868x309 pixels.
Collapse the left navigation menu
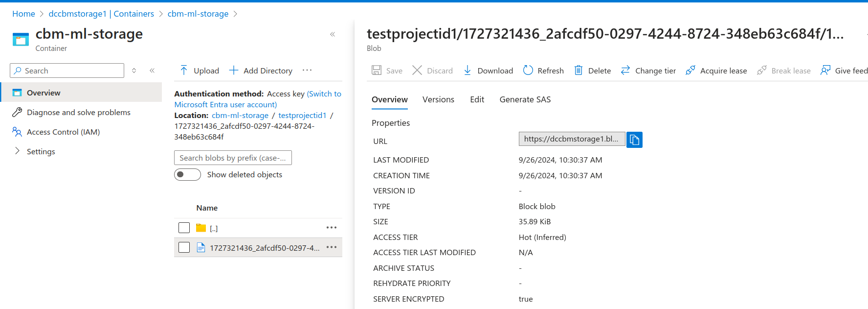[x=152, y=71]
